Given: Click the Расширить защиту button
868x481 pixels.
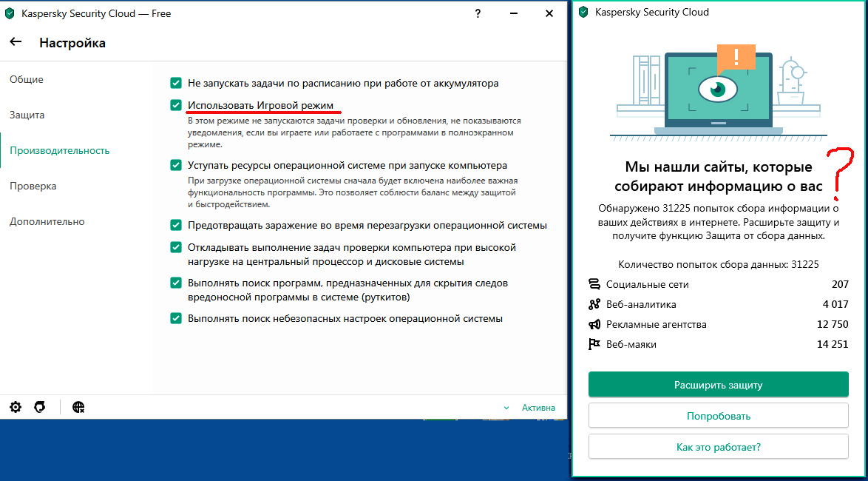Looking at the screenshot, I should [x=718, y=385].
